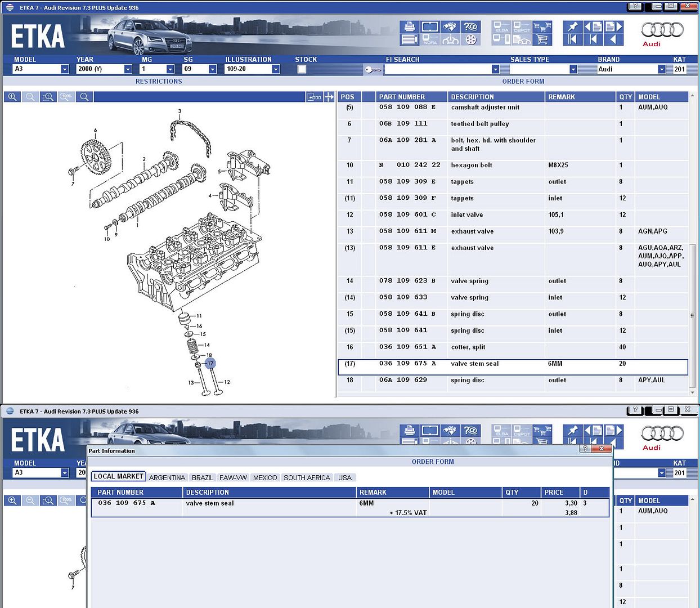Click the DEPOT icon in upper ETKA window
The width and height of the screenshot is (700, 608).
(x=522, y=27)
